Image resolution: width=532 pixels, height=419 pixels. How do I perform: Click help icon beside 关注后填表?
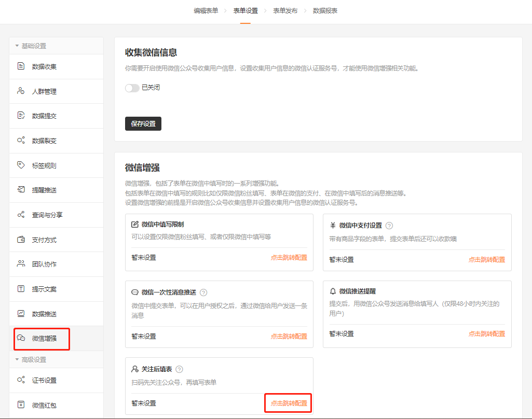point(180,369)
